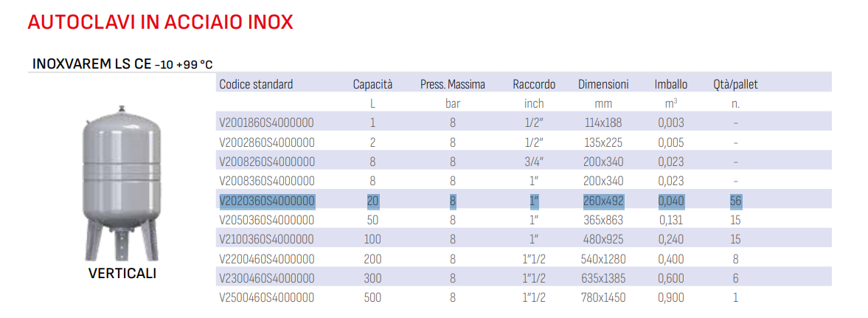Click capacity value 50

tap(372, 220)
